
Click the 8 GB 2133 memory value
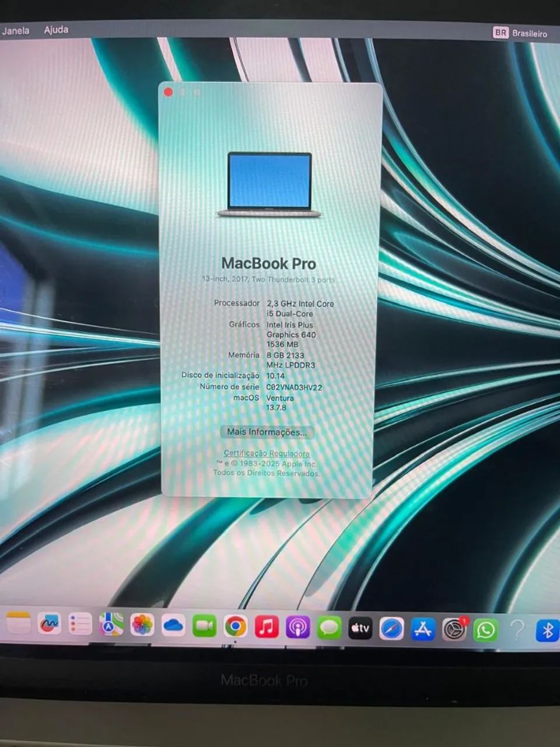click(290, 360)
